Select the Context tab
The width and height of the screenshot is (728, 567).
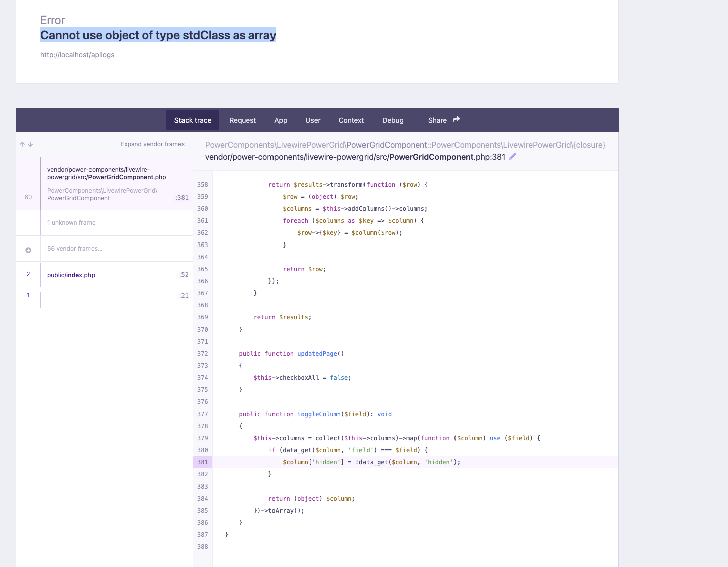(x=351, y=120)
